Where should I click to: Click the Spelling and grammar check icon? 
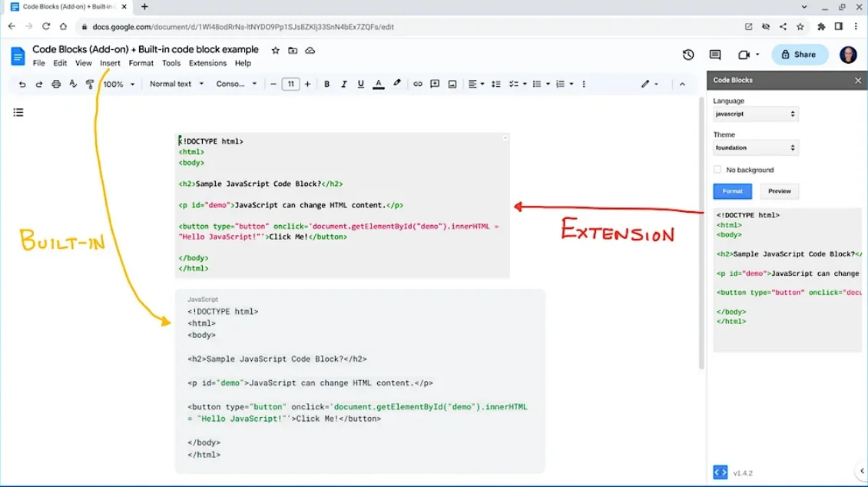click(x=73, y=84)
